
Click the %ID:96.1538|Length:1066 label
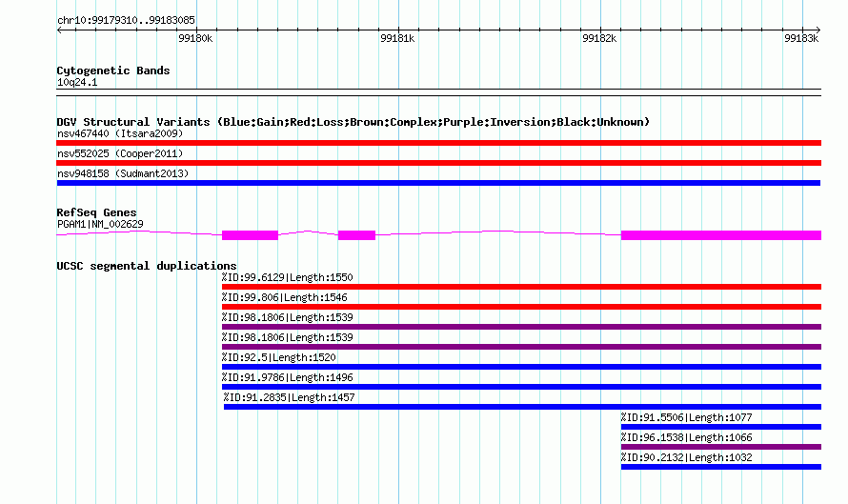686,437
